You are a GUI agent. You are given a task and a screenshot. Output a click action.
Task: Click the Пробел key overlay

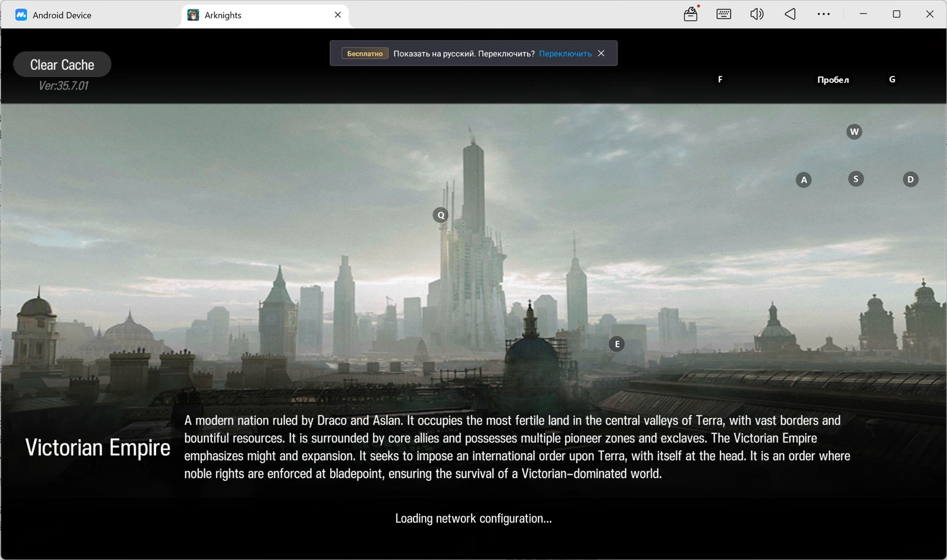[x=833, y=80]
